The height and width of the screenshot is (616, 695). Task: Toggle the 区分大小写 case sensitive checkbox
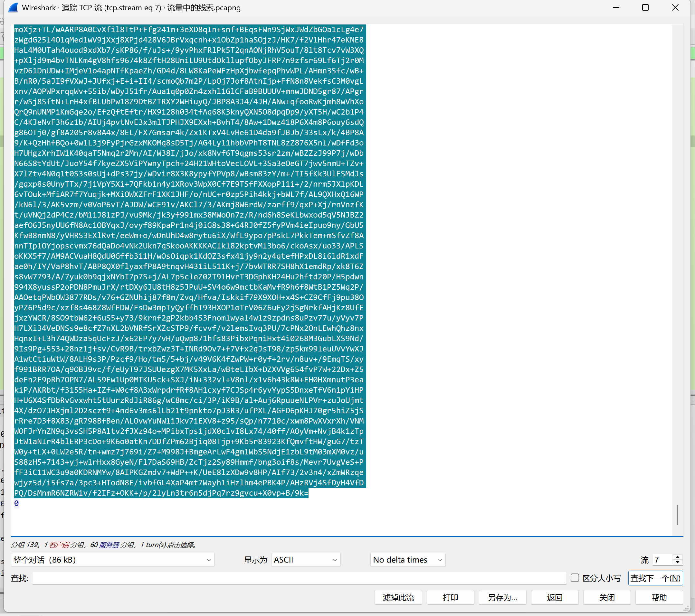click(575, 578)
